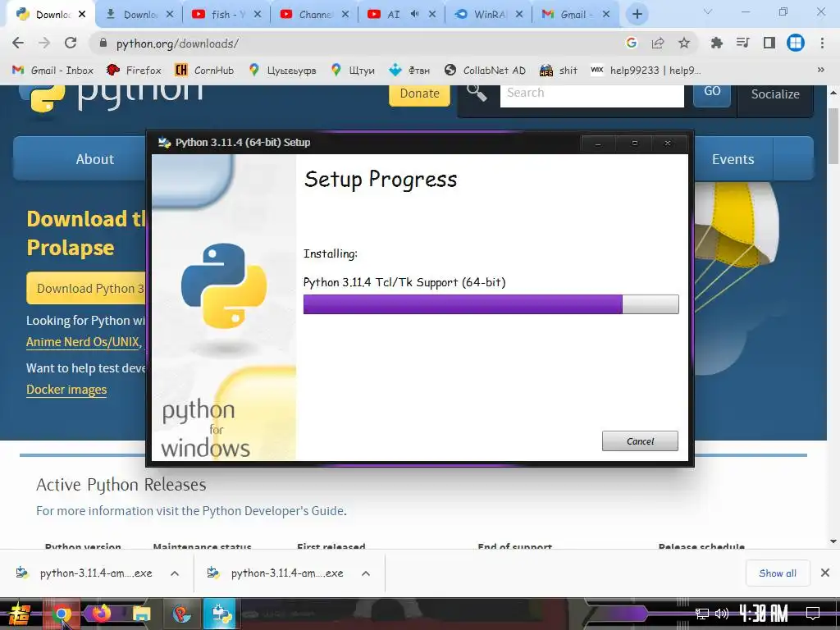Open the shit HFS bookmark

click(x=558, y=71)
